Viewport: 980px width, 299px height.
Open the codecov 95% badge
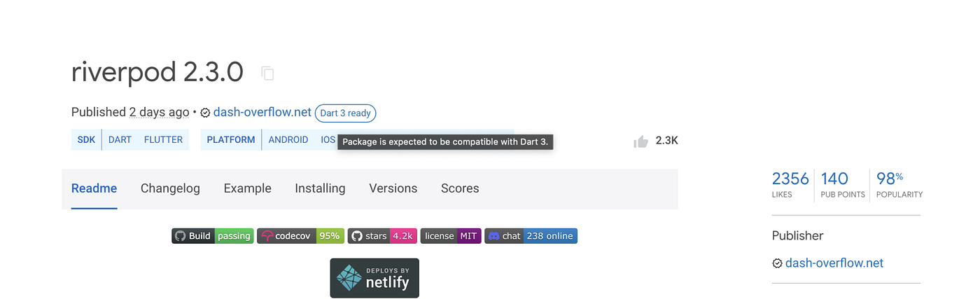click(x=300, y=236)
